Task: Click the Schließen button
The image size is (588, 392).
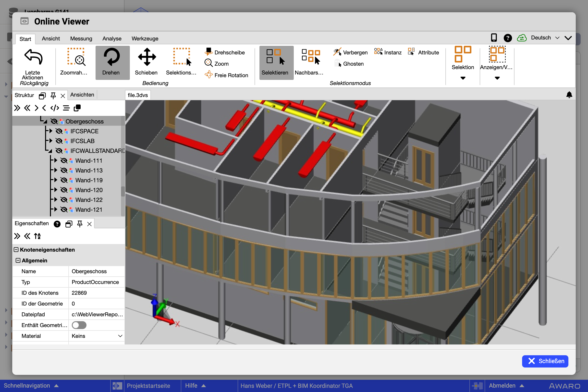Action: 545,361
